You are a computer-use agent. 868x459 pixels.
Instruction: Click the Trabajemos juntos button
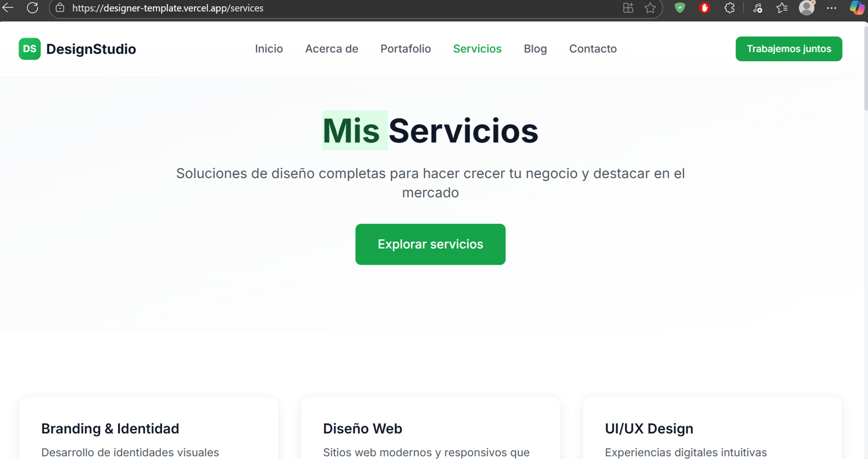tap(789, 49)
